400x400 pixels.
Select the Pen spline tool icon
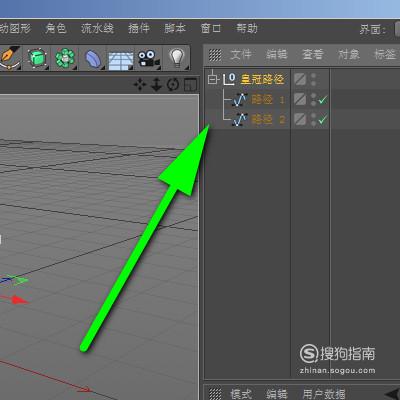[9, 58]
